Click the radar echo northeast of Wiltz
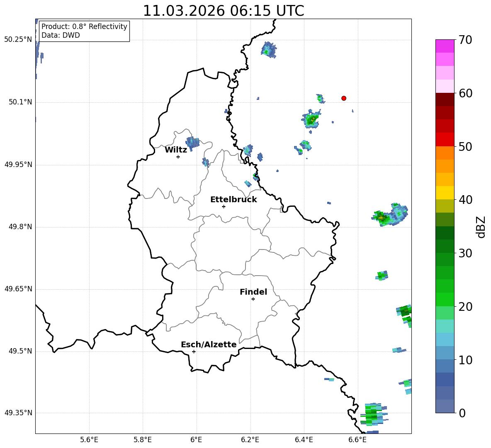The height and width of the screenshot is (448, 491). coord(192,143)
